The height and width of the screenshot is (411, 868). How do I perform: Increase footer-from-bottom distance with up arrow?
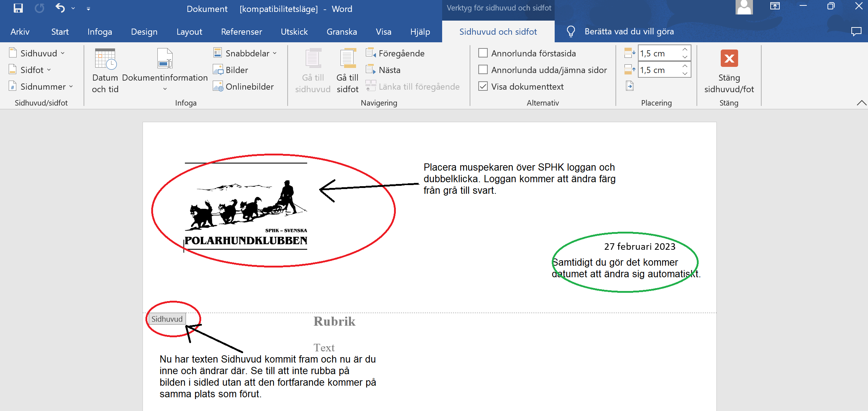click(685, 66)
